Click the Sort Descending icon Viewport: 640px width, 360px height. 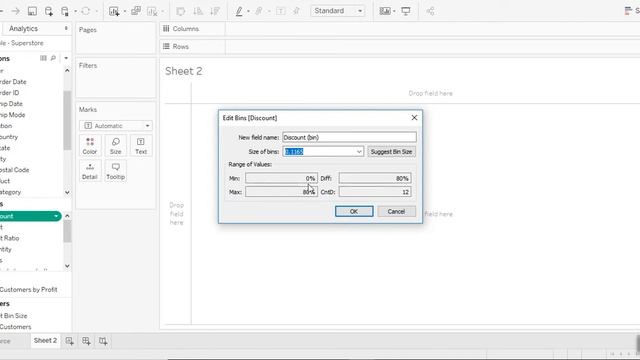pyautogui.click(x=215, y=11)
